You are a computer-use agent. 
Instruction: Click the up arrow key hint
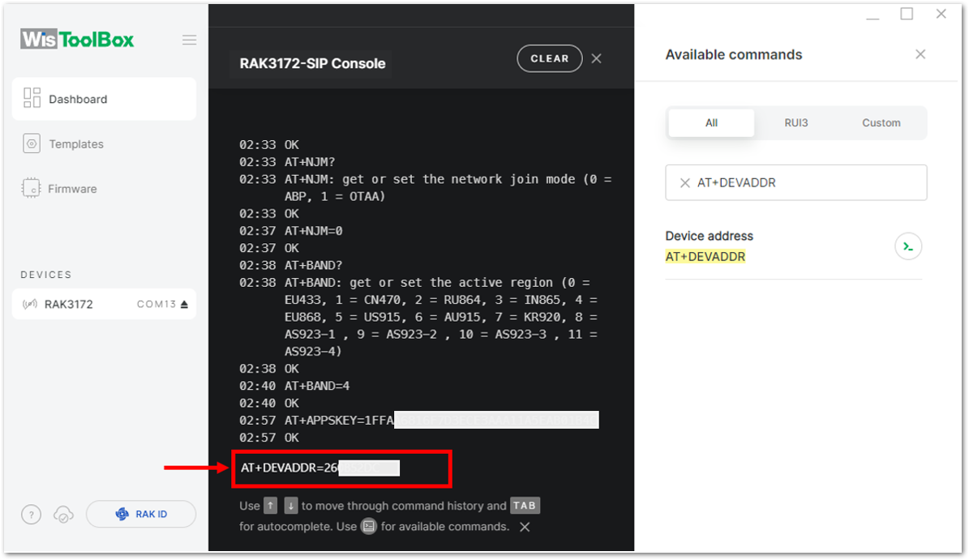click(271, 506)
